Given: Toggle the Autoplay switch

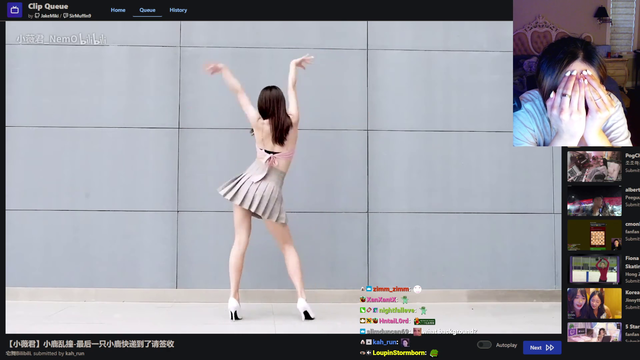Looking at the screenshot, I should click(484, 345).
